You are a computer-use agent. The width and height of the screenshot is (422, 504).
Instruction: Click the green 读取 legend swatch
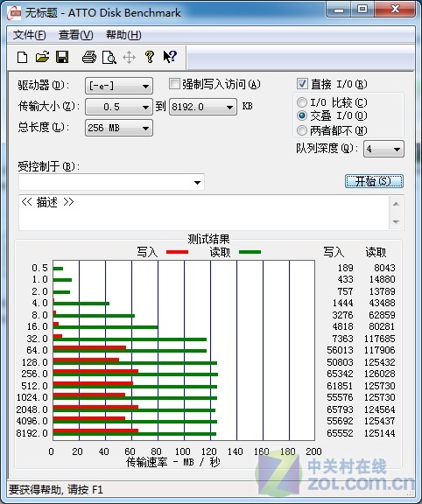[x=250, y=252]
